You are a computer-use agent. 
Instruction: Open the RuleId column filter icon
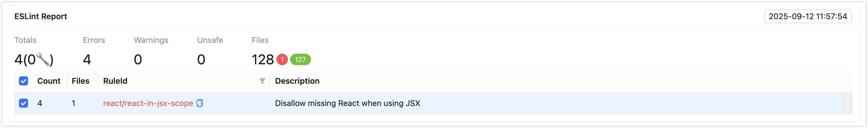(x=262, y=81)
